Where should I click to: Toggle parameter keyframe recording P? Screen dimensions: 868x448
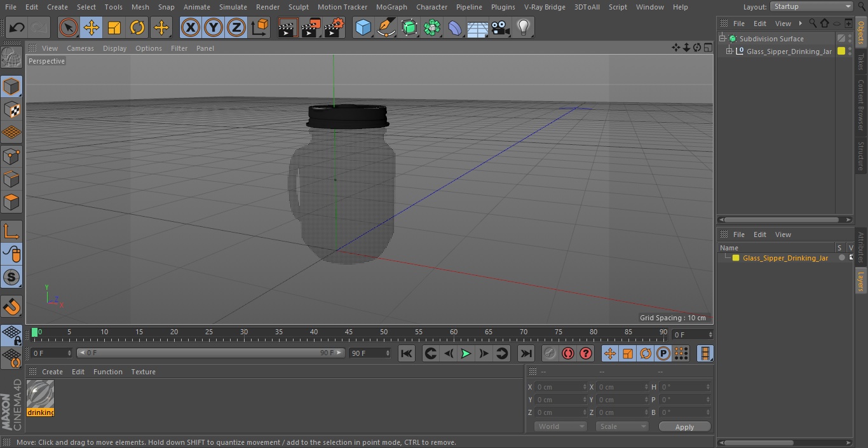pos(663,354)
